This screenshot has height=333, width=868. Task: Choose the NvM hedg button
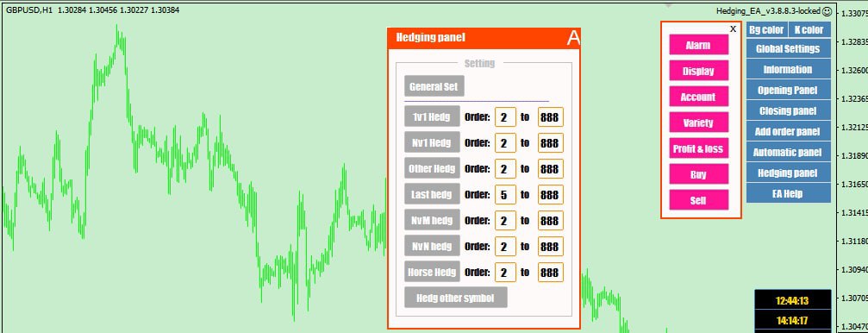tap(432, 221)
